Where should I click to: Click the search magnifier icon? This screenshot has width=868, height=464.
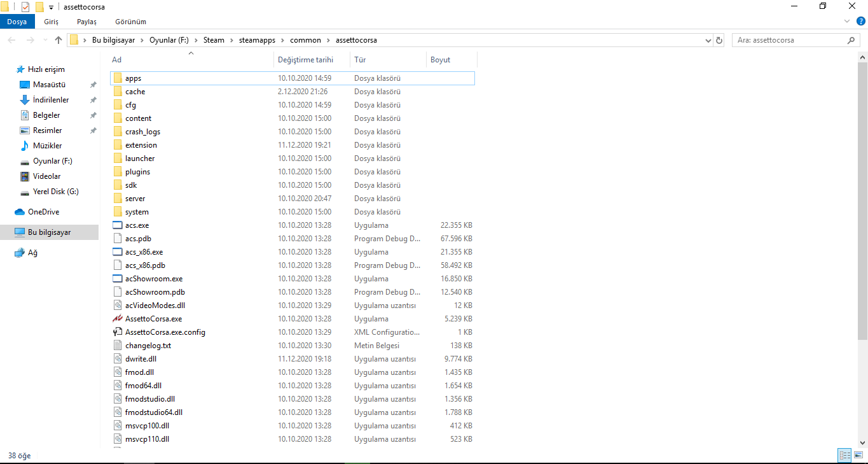[851, 40]
